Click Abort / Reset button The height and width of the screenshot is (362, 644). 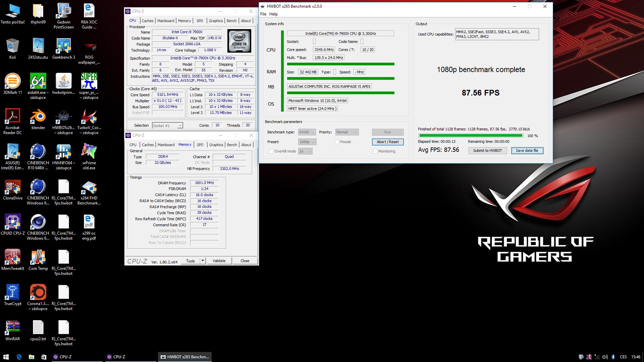pyautogui.click(x=387, y=142)
